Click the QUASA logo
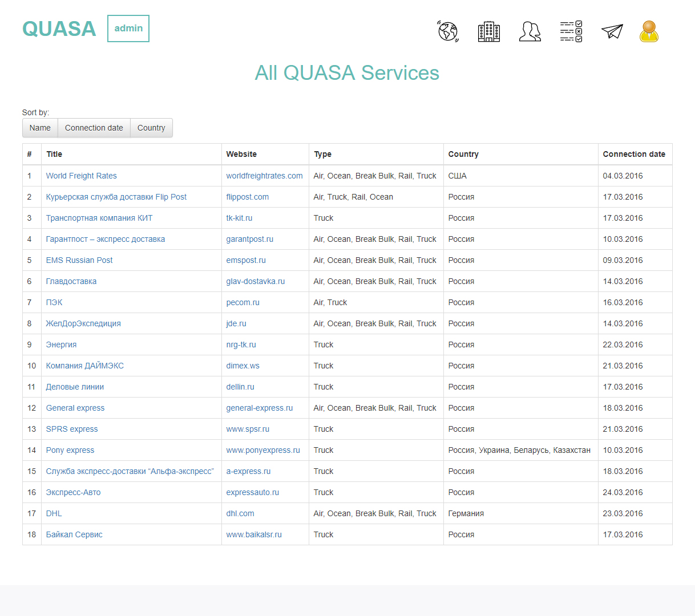Viewport: 695px width, 616px height. [x=59, y=29]
